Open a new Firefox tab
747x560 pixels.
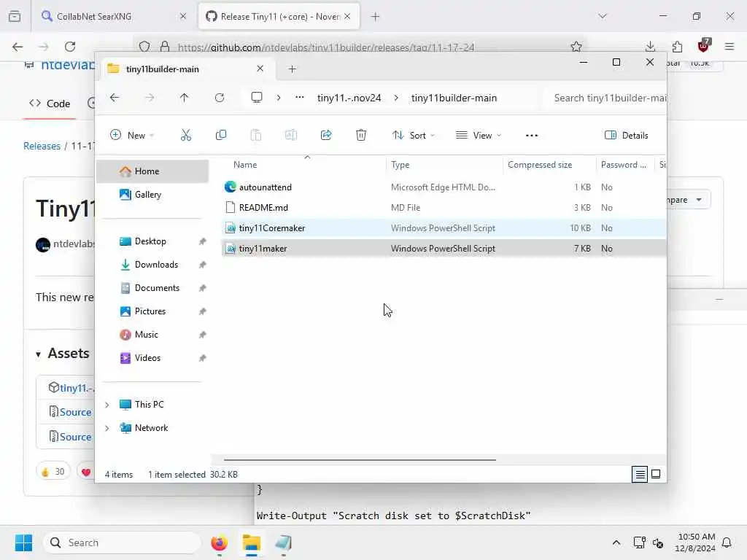coord(376,17)
